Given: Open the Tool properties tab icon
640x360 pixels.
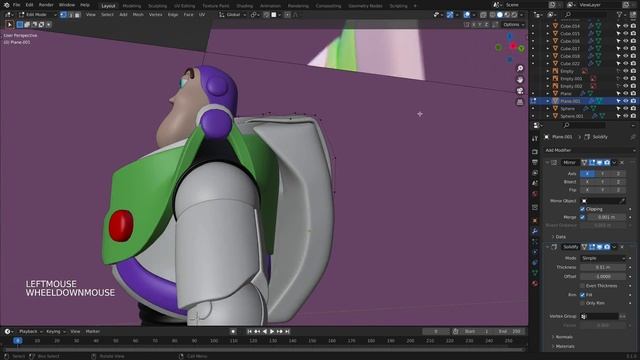Looking at the screenshot, I should pos(535,139).
